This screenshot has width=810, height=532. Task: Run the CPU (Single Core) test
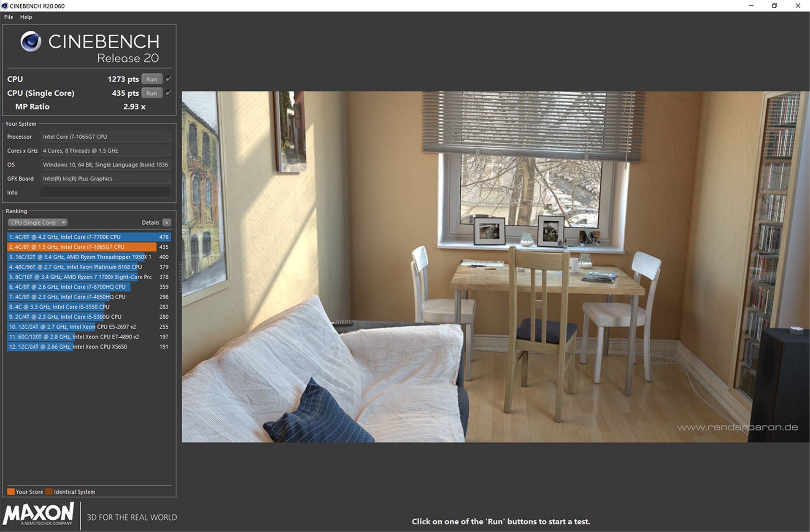(151, 93)
